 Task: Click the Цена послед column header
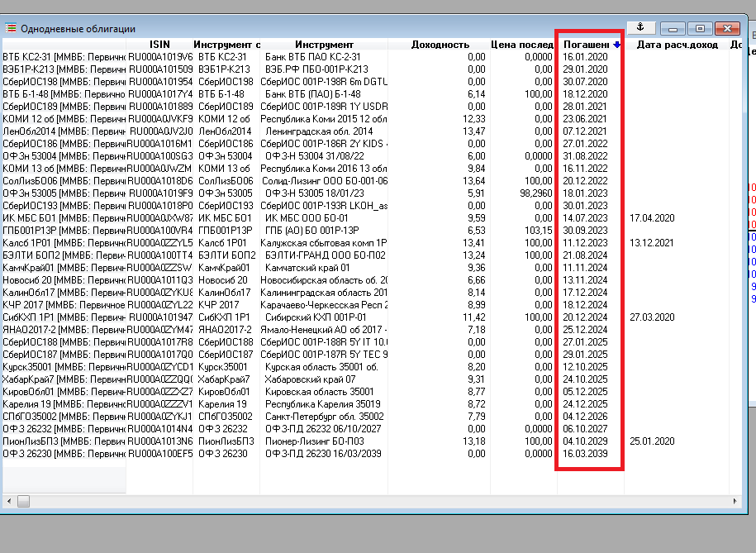pyautogui.click(x=523, y=45)
